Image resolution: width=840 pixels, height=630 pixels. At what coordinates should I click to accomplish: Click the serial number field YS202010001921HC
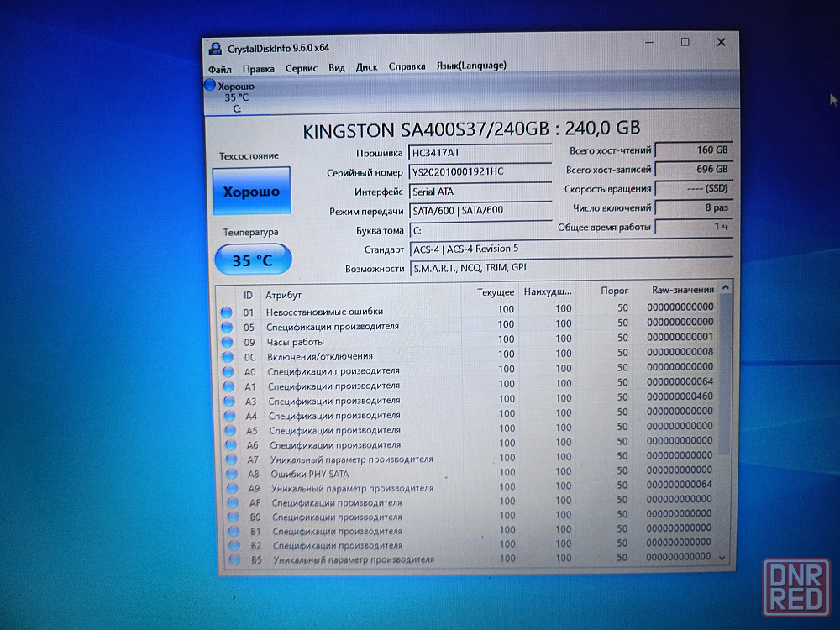click(480, 171)
